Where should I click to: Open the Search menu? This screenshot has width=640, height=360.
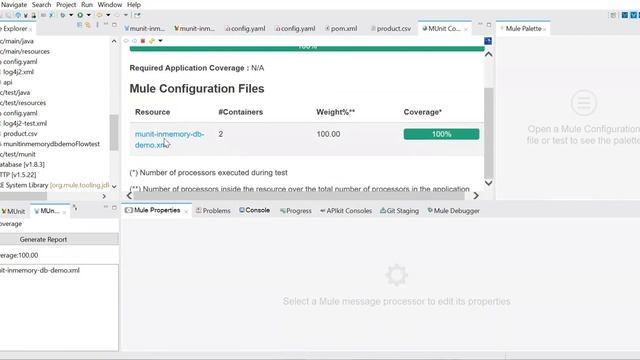(42, 5)
